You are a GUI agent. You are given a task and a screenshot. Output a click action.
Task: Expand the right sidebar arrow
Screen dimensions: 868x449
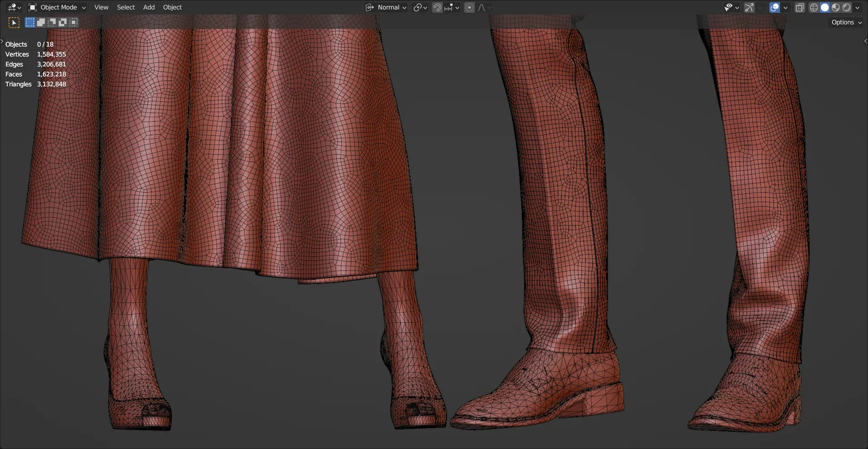(865, 41)
